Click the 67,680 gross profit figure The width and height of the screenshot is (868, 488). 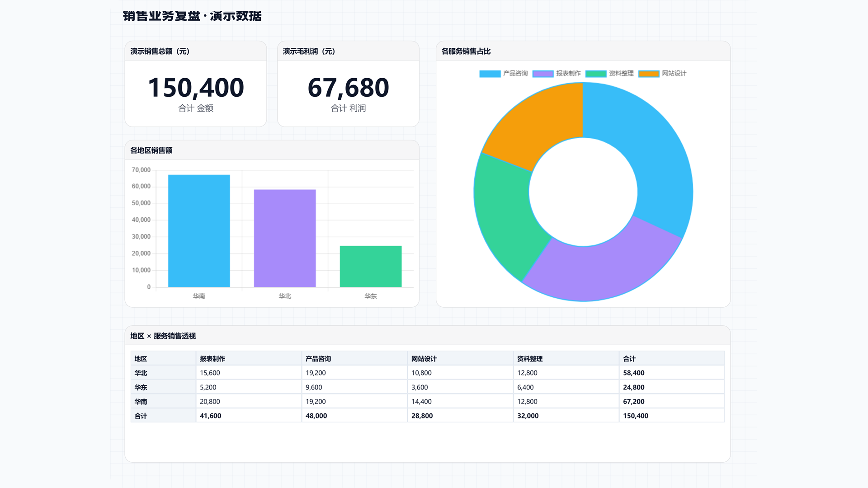click(348, 88)
